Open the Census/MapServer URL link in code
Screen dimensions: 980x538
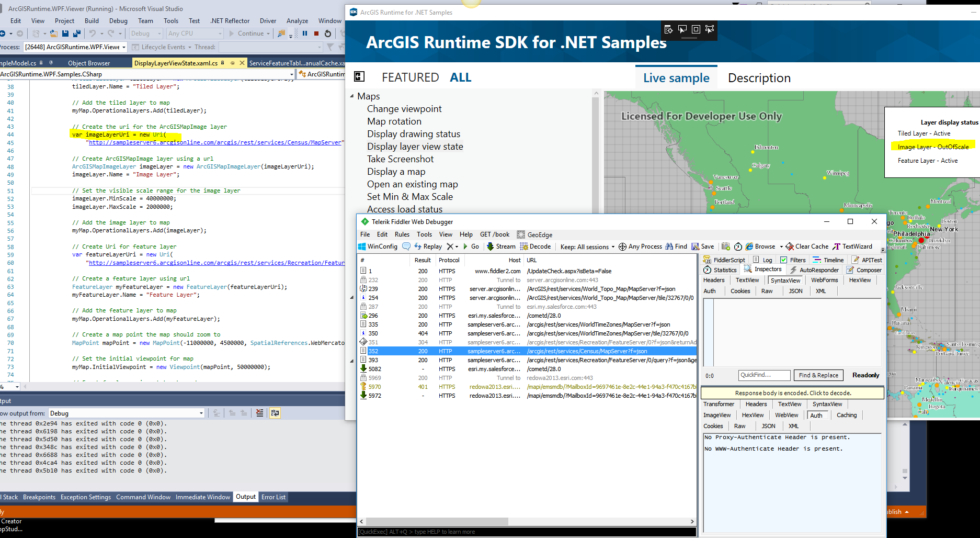click(215, 142)
